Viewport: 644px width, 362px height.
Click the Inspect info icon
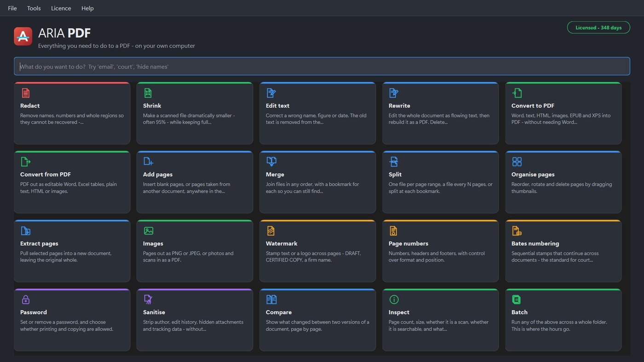tap(394, 300)
